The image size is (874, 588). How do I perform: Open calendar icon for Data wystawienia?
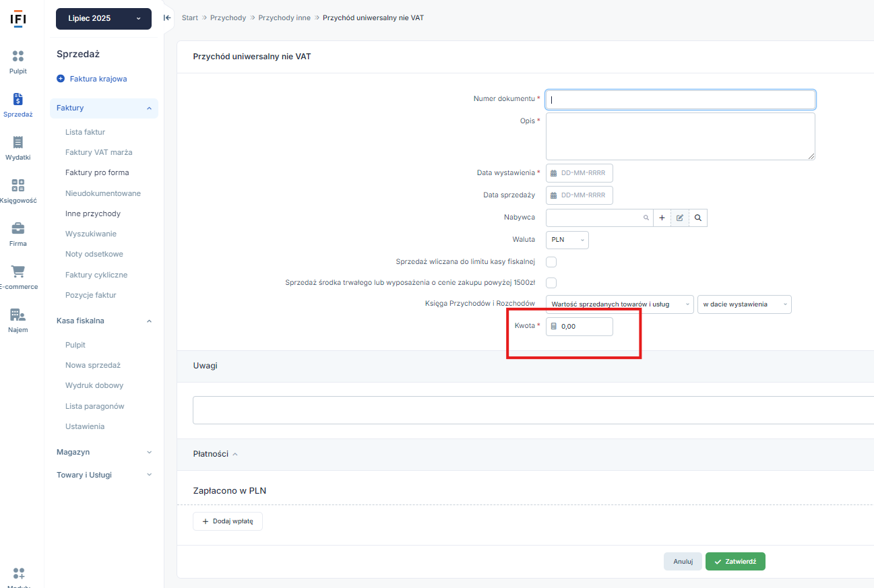554,173
